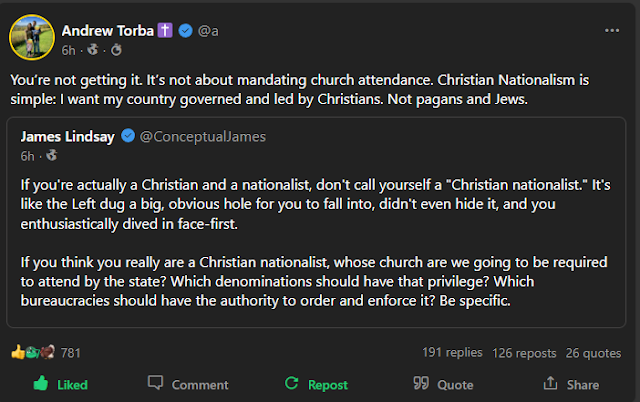Open the three-dot post options menu
Screen dimensions: 640x402
tap(611, 30)
